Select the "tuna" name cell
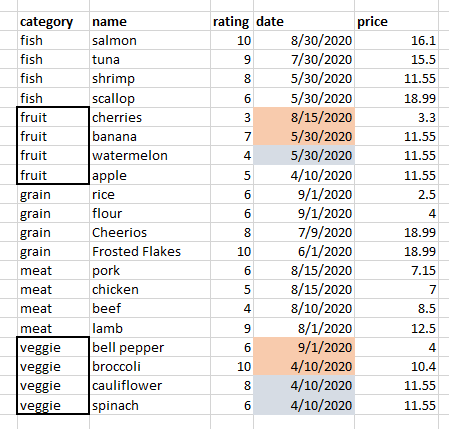 pos(150,60)
